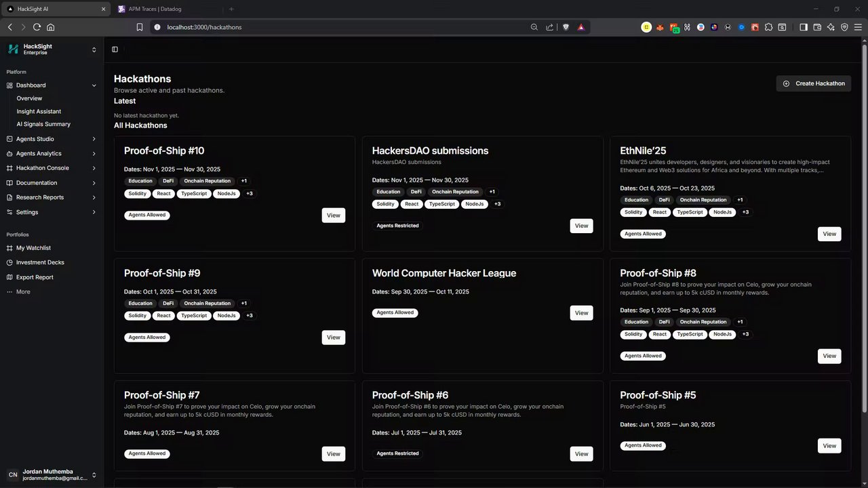The width and height of the screenshot is (868, 488).
Task: Expand the Settings sidebar section
Action: [x=94, y=212]
